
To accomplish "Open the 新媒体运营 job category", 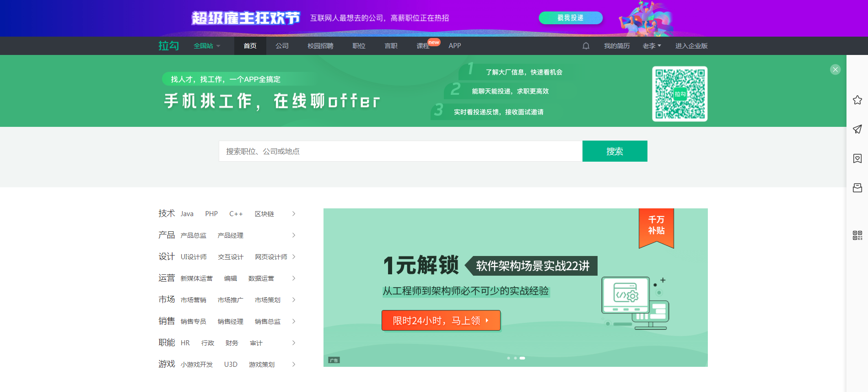I will pos(196,278).
